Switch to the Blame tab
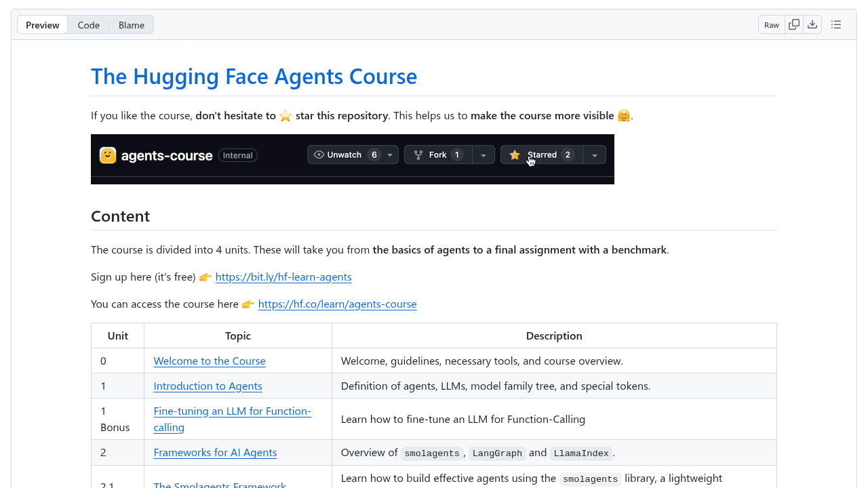This screenshot has width=868, height=488. pos(131,24)
